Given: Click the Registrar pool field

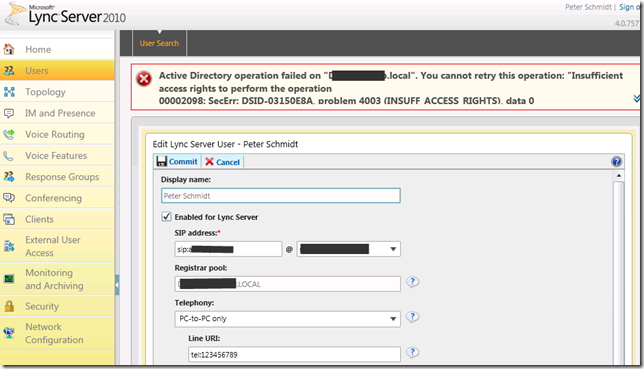Looking at the screenshot, I should [288, 284].
